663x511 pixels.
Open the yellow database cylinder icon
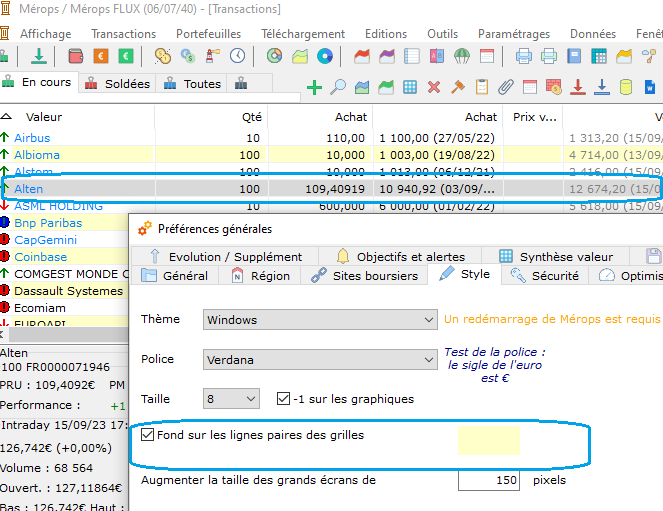point(626,87)
